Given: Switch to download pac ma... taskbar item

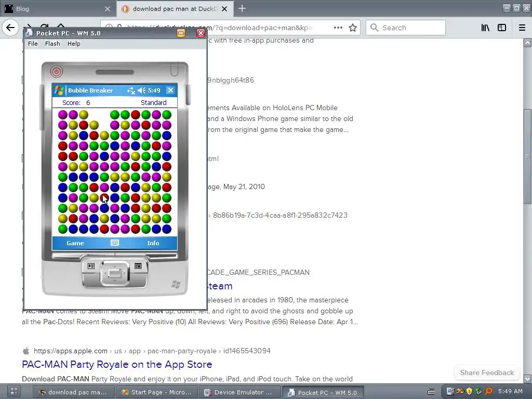Looking at the screenshot, I should [73, 392].
